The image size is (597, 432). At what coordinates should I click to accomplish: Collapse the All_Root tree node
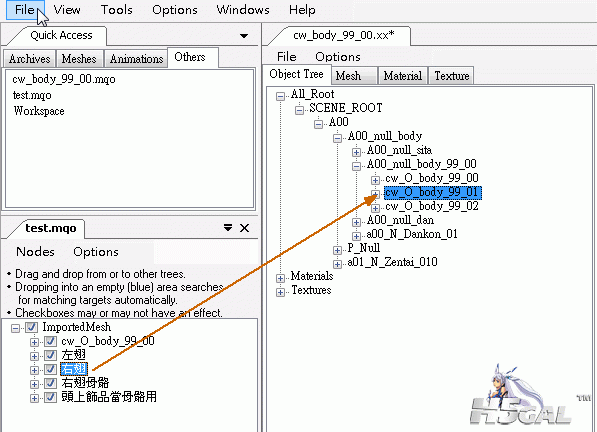click(x=281, y=96)
